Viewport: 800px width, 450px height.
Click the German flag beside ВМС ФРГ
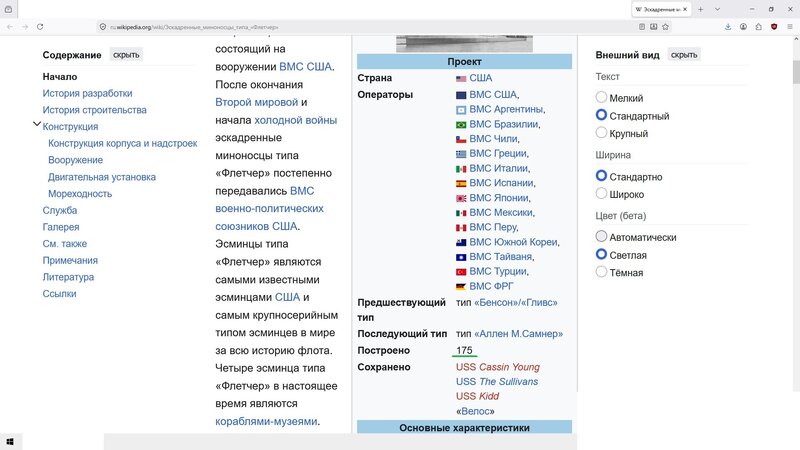(x=461, y=287)
